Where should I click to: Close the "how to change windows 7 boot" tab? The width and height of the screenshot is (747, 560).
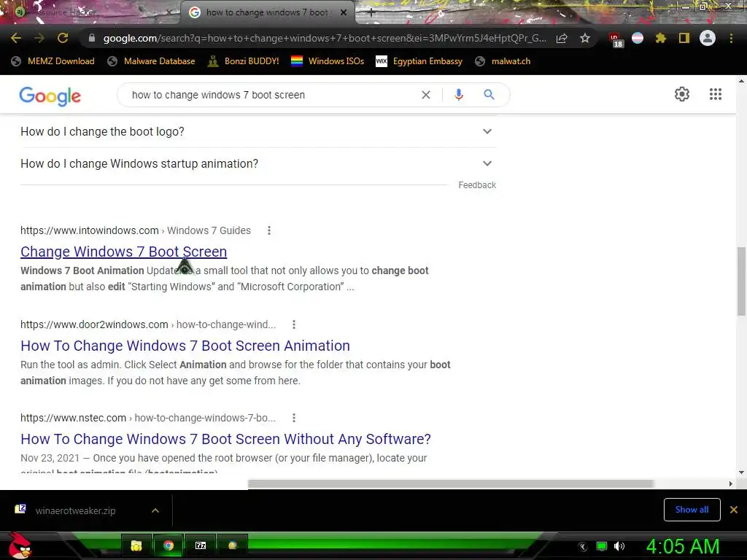344,13
